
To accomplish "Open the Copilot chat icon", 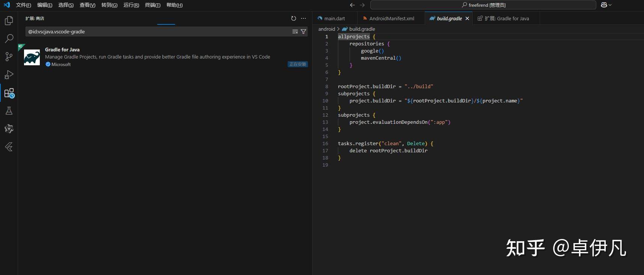I will click(x=604, y=5).
